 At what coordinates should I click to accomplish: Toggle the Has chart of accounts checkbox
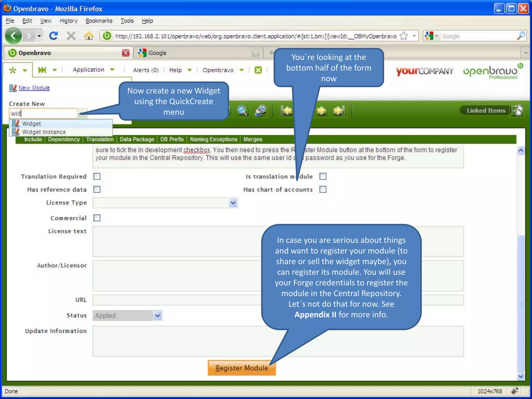[x=323, y=189]
